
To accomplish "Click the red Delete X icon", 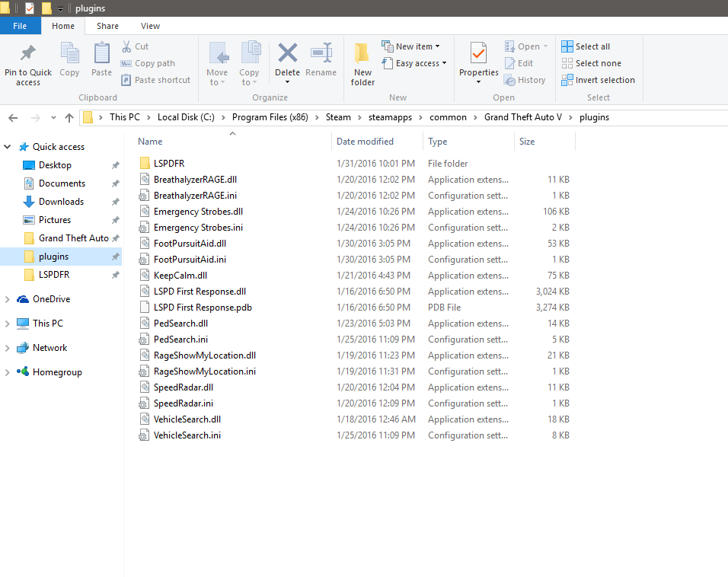I will [287, 53].
